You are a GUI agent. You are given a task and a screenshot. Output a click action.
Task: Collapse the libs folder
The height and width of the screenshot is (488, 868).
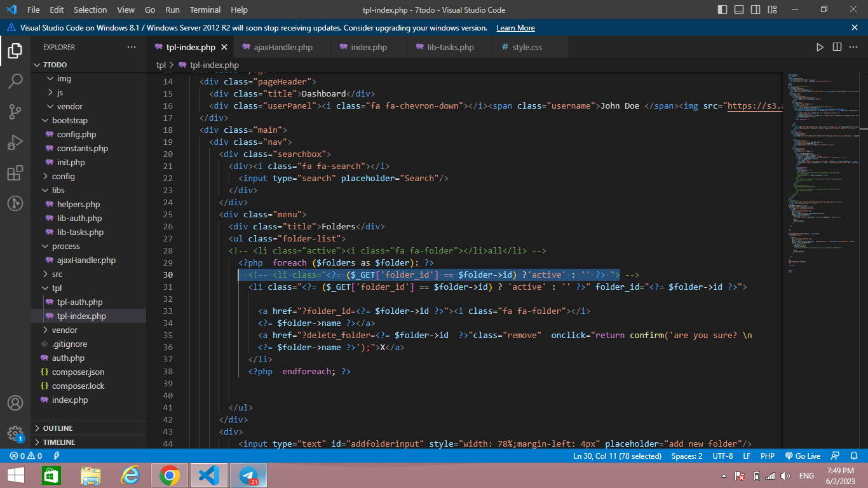coord(88,191)
